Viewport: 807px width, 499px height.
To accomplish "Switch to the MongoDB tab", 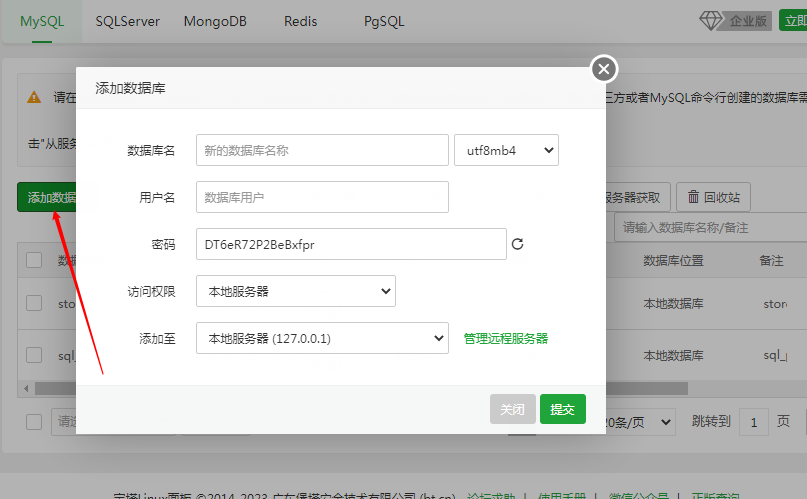I will pyautogui.click(x=215, y=21).
